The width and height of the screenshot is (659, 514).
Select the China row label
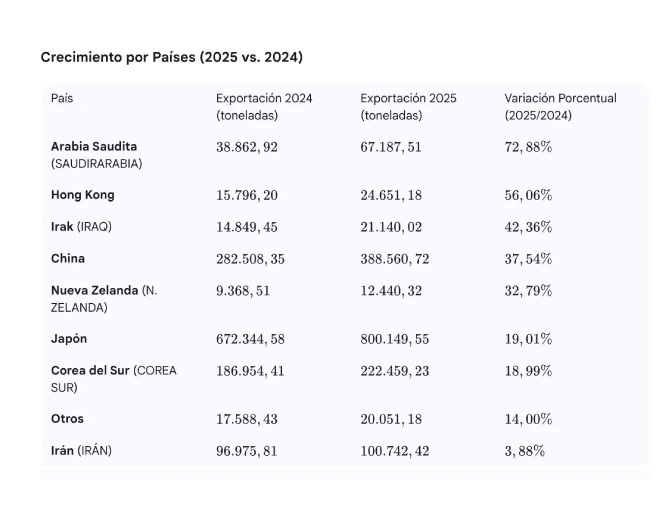[68, 258]
